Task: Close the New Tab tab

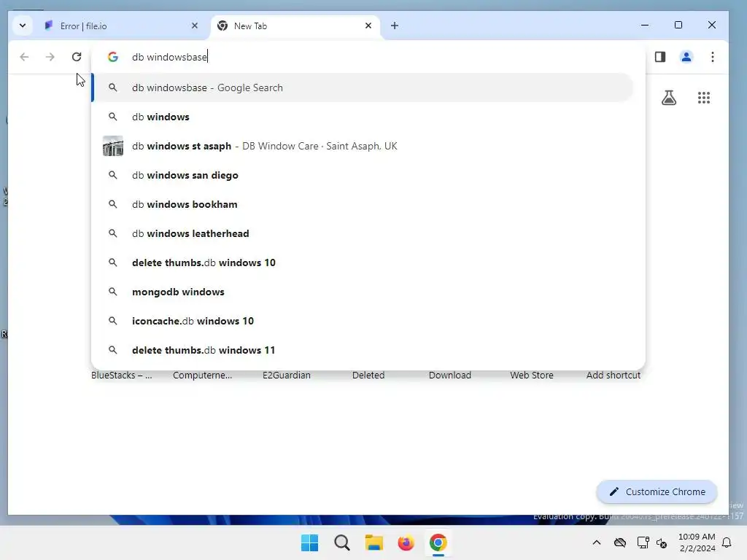Action: 368,26
